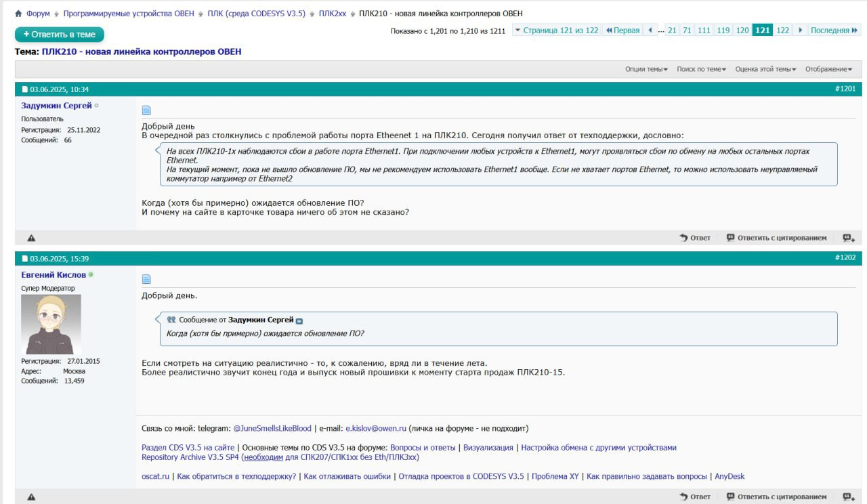Go to the next page with the arrow
Image resolution: width=867 pixels, height=504 pixels.
pyautogui.click(x=800, y=30)
